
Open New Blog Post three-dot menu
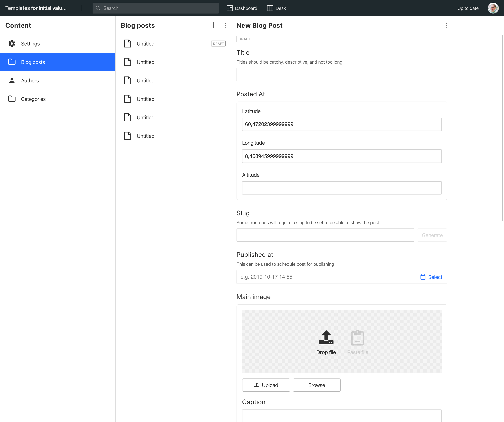(x=447, y=25)
